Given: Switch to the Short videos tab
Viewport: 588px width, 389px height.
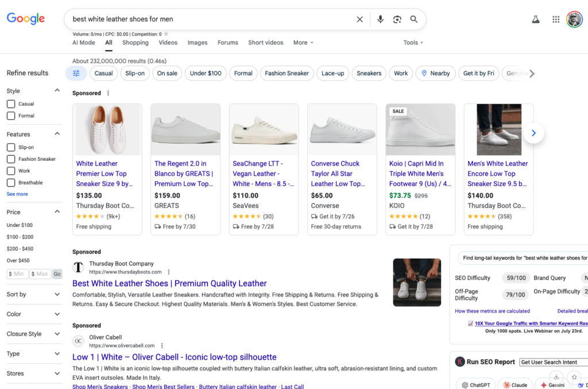Looking at the screenshot, I should tap(265, 43).
